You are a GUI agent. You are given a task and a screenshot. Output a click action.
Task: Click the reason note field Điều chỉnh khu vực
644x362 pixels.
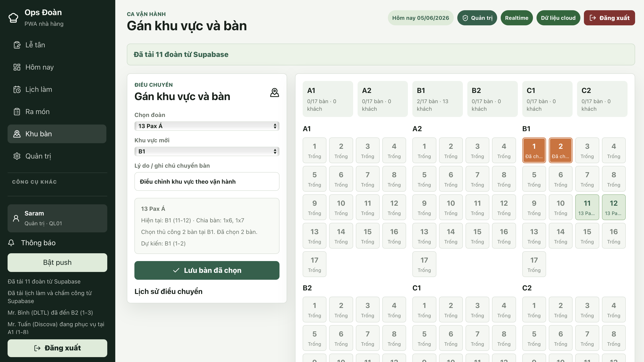[207, 182]
